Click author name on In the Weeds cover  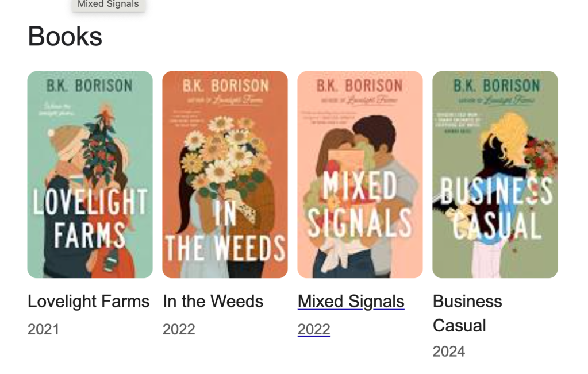pyautogui.click(x=225, y=86)
